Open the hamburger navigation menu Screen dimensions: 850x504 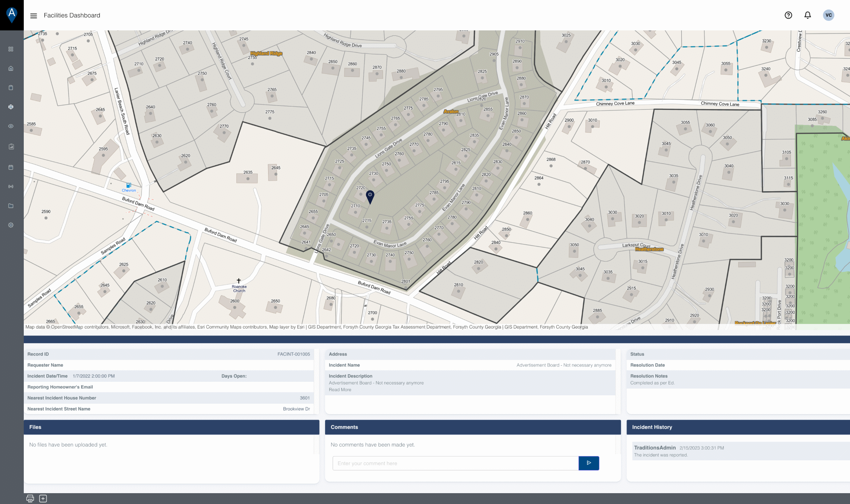(x=34, y=15)
